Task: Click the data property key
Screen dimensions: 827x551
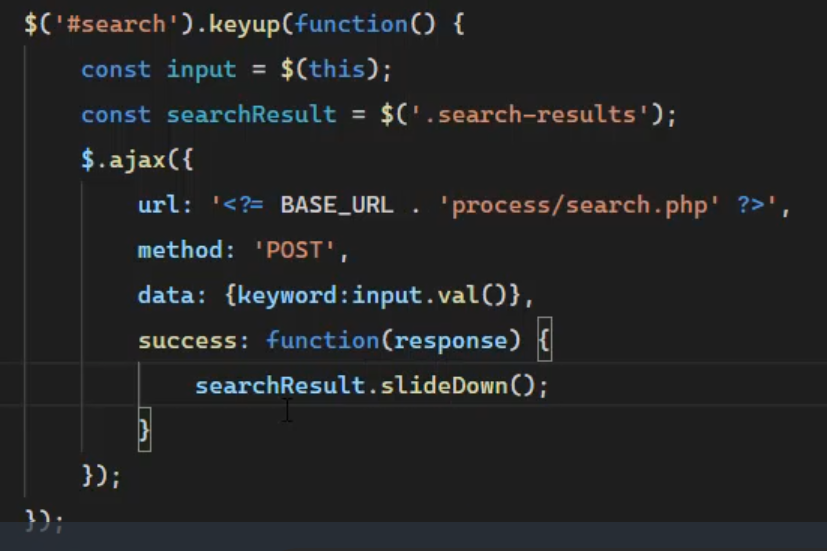Action: [166, 296]
